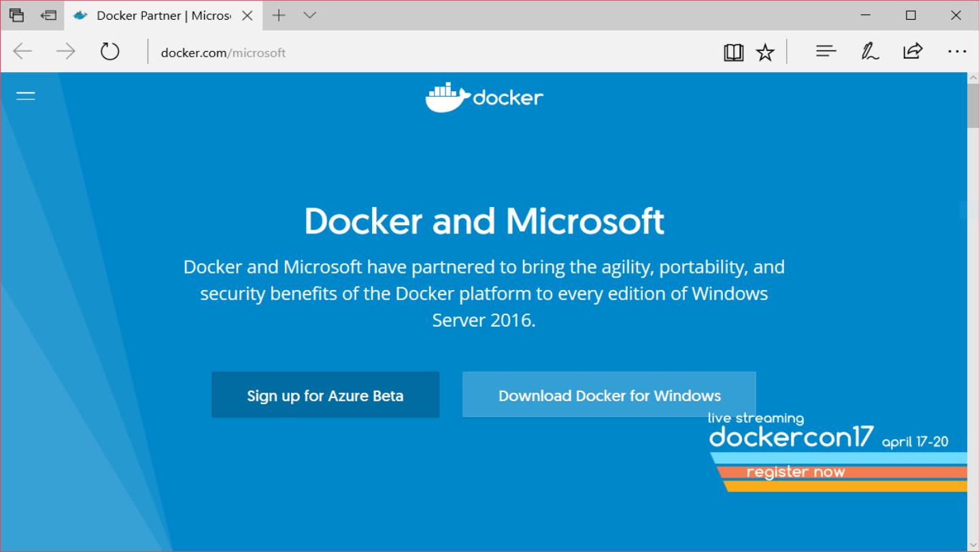Expand the tab previews chevron
Image resolution: width=980 pixels, height=552 pixels.
[x=310, y=15]
